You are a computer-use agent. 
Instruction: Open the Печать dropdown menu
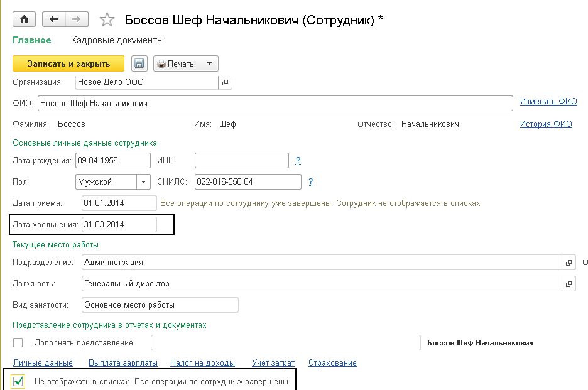point(186,63)
